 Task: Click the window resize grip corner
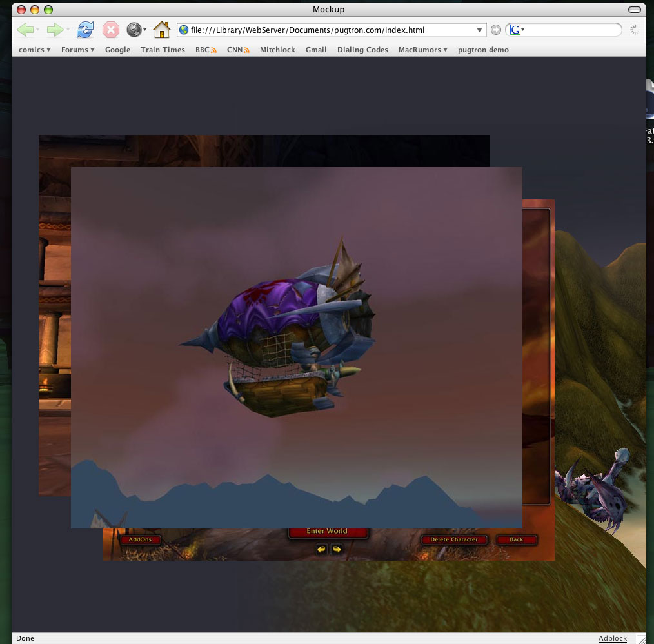(640, 639)
